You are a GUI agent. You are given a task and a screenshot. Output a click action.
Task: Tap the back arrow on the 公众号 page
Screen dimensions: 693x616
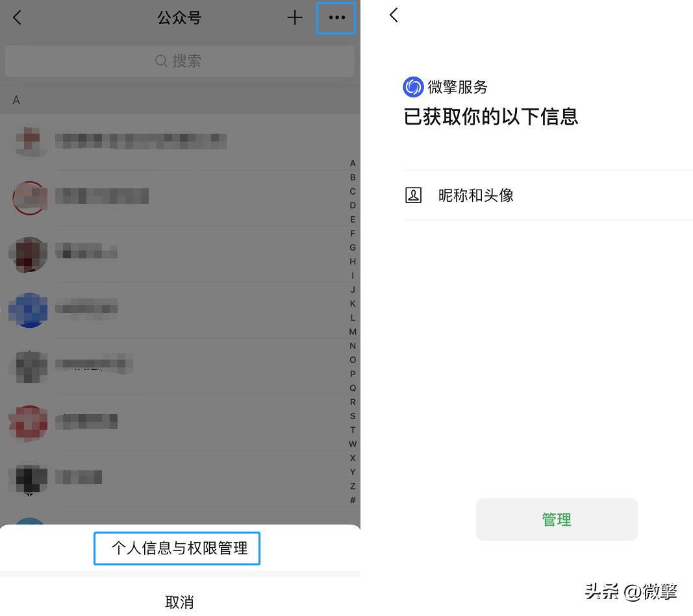17,18
